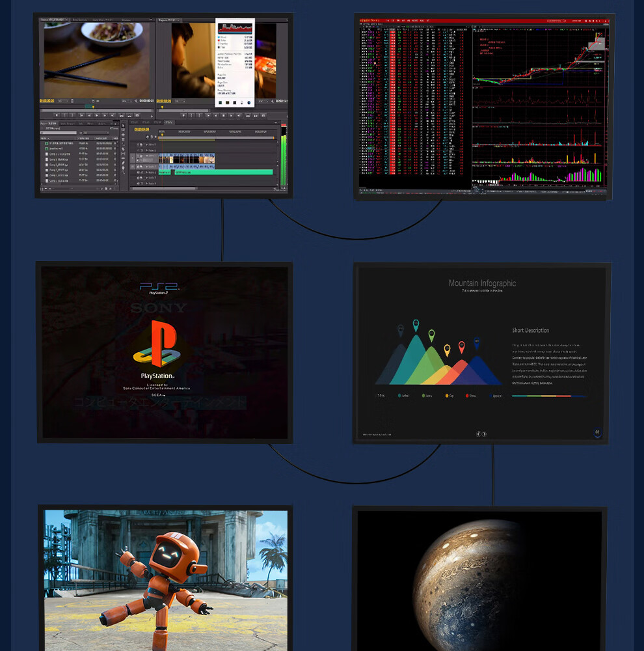The height and width of the screenshot is (651, 644).
Task: Click the globe icon in the memory popup
Action: click(x=249, y=103)
